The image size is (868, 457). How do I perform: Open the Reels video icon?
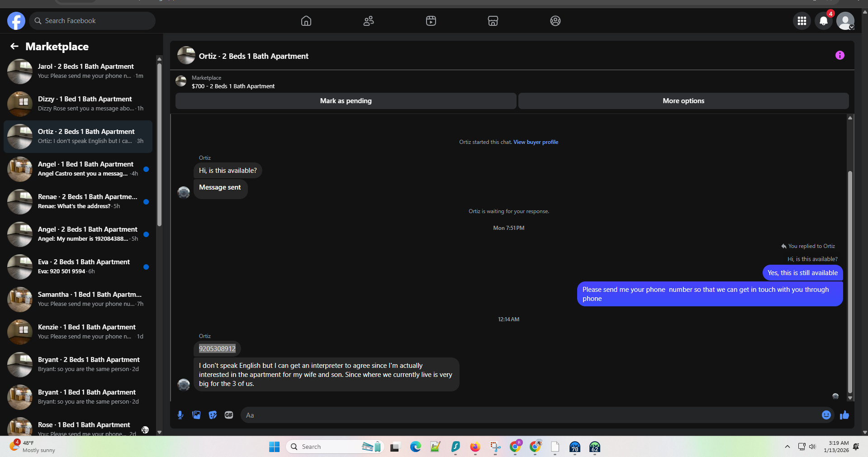click(x=431, y=21)
